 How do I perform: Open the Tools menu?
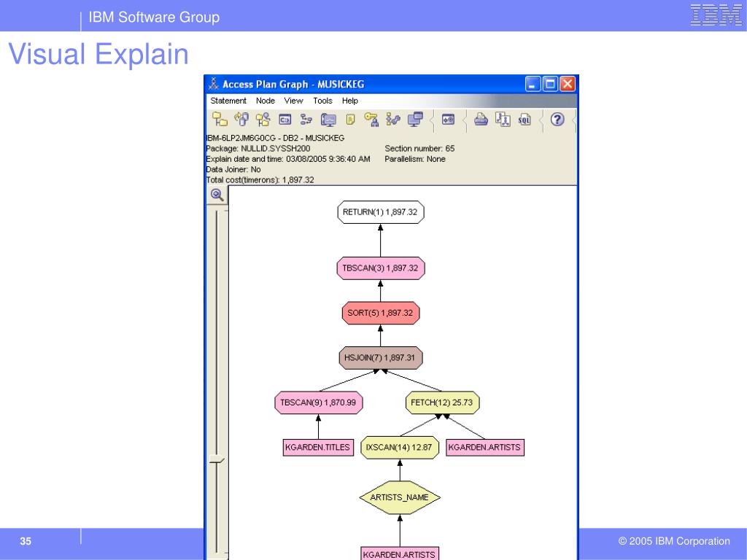pos(322,101)
